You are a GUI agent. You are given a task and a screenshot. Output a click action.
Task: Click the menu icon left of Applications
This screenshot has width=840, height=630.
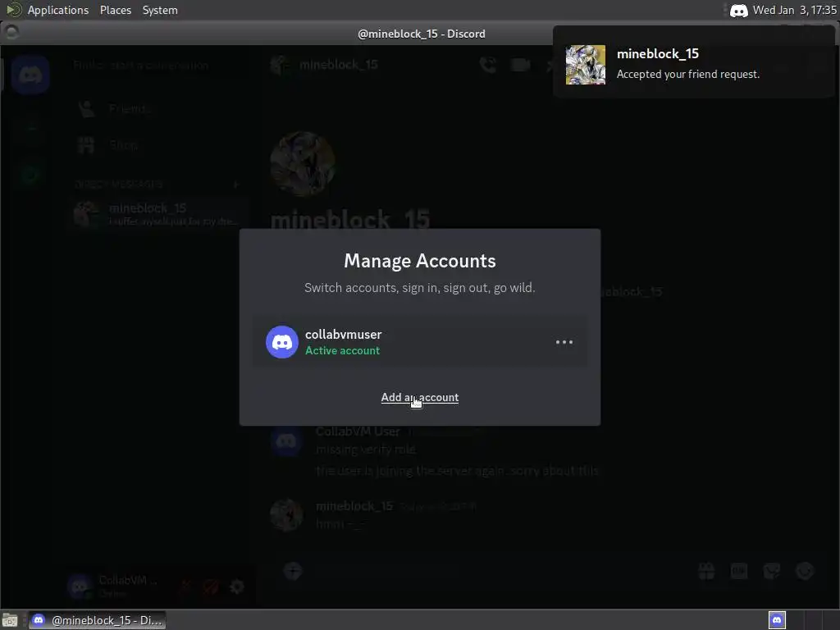pos(13,10)
